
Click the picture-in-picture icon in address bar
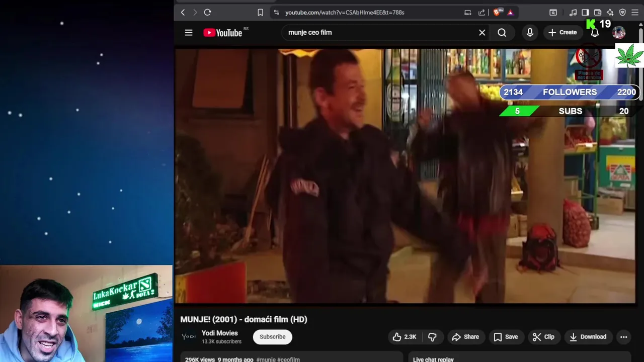(468, 13)
